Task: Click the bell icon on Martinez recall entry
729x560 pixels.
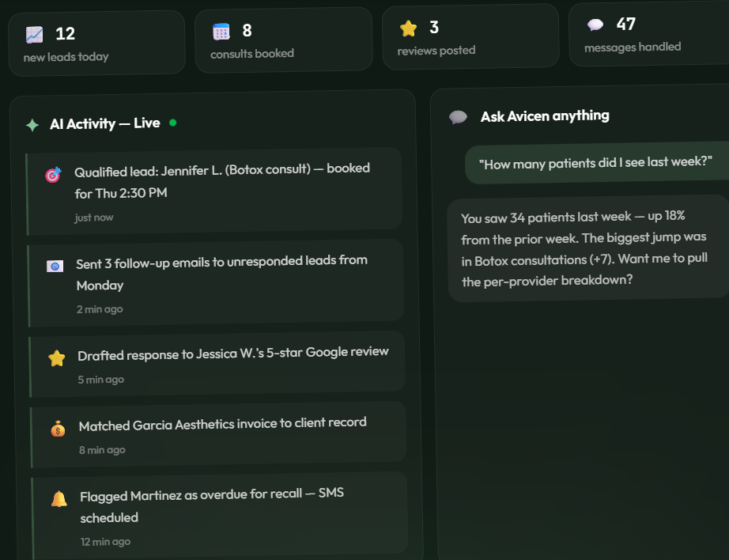Action: [x=59, y=499]
